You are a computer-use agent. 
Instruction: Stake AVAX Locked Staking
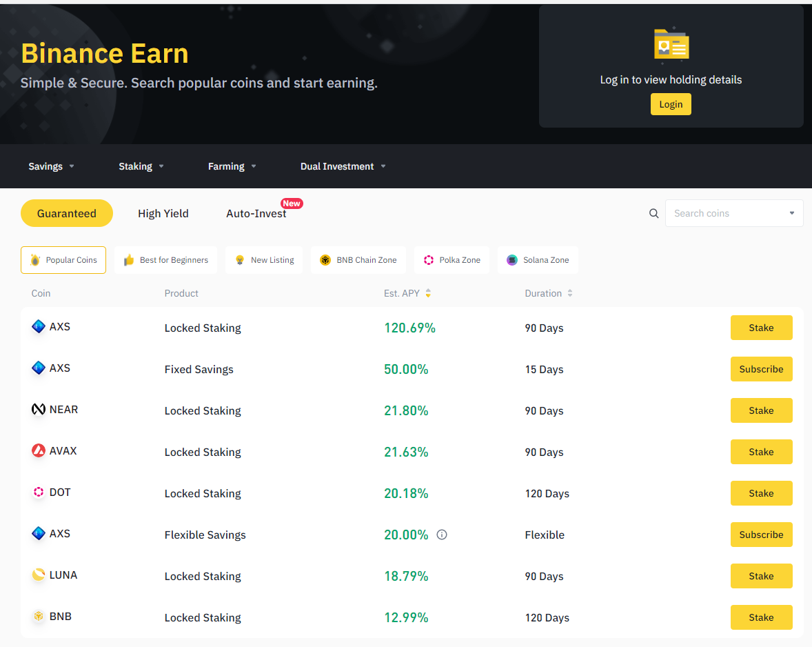point(761,452)
